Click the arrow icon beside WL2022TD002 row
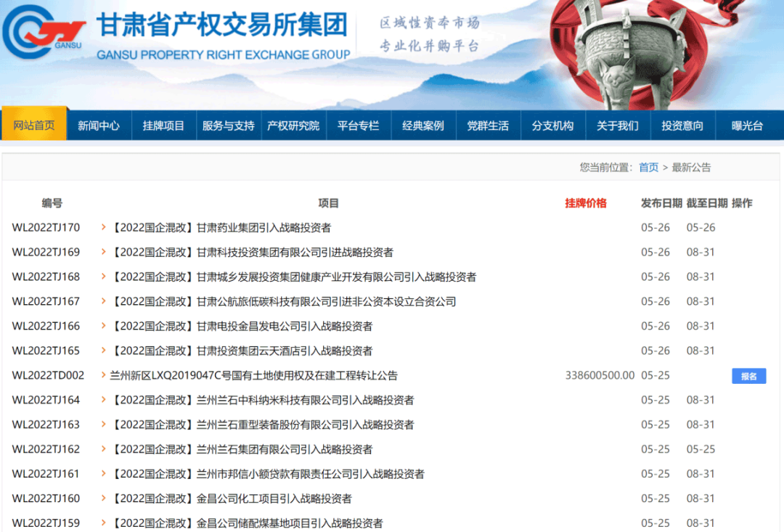This screenshot has width=784, height=532. 104,375
